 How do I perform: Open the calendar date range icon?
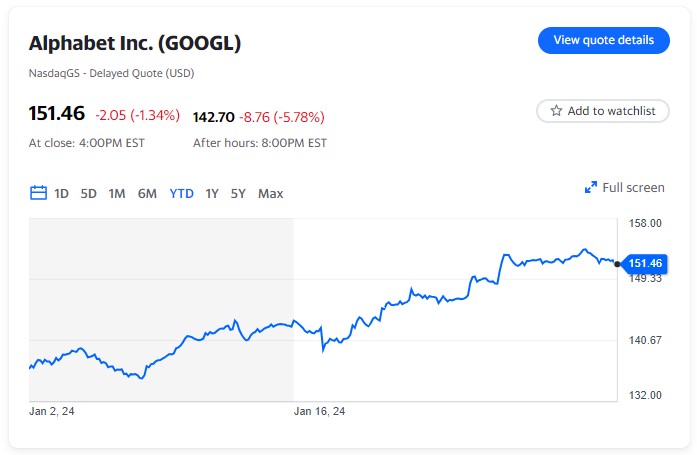(x=39, y=193)
